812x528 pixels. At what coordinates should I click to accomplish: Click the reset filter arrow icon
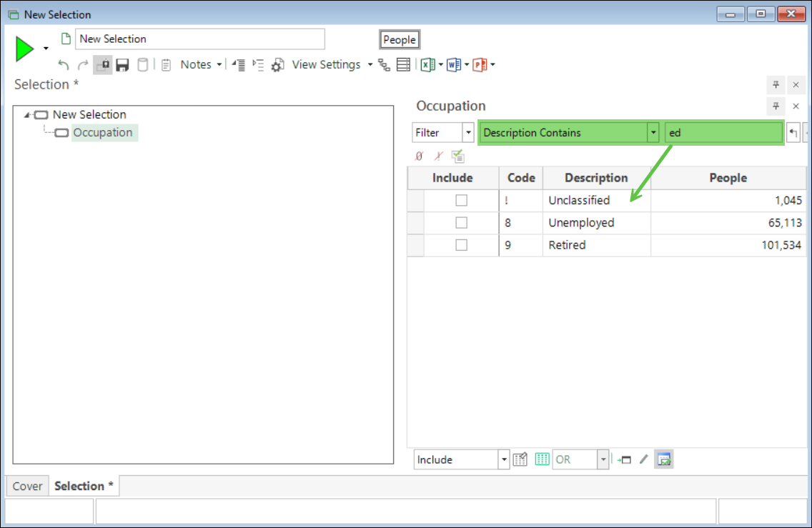tap(793, 133)
